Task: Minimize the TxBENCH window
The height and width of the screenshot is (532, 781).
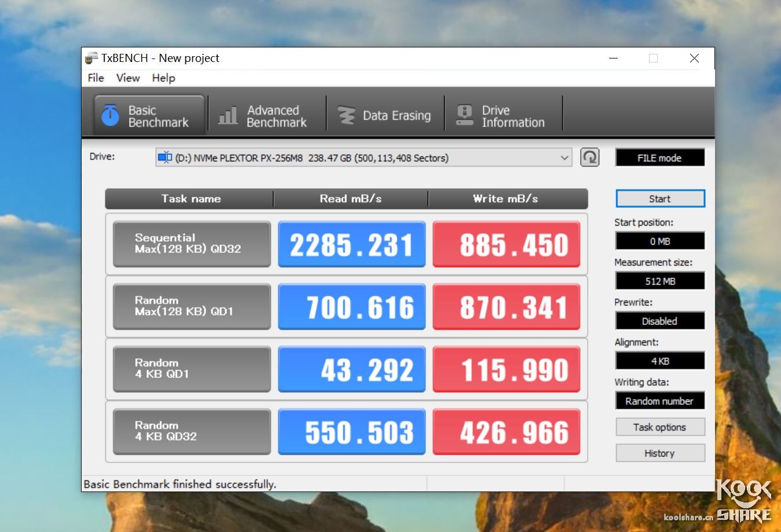Action: [x=614, y=58]
